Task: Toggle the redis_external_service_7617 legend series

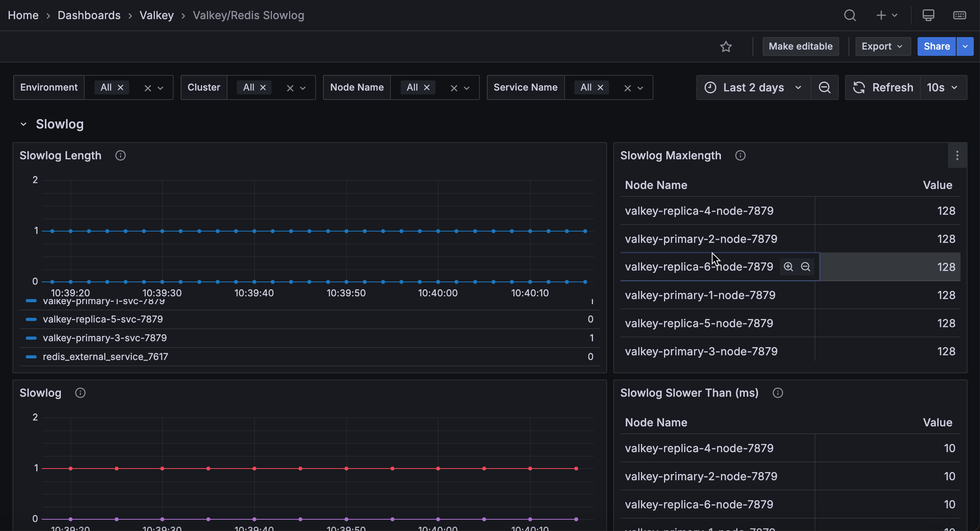Action: point(105,356)
